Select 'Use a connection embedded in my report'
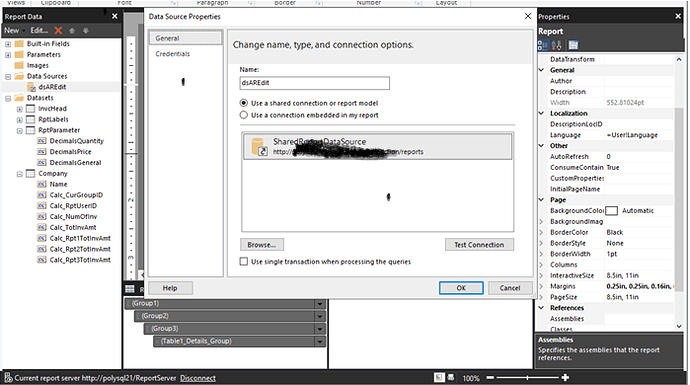The image size is (690, 385). tap(244, 115)
